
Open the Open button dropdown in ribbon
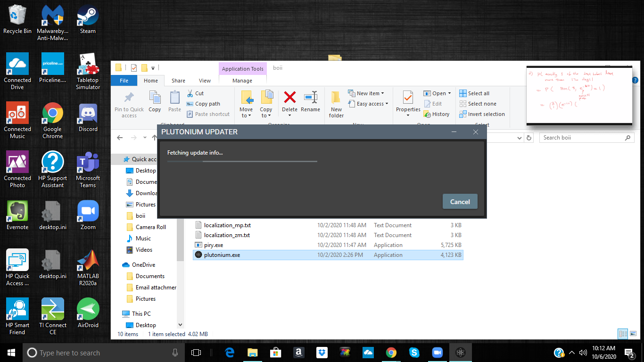tap(449, 93)
